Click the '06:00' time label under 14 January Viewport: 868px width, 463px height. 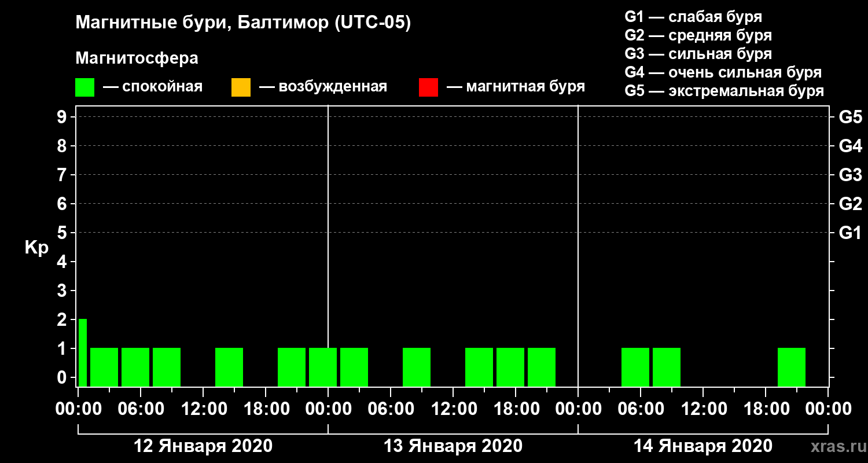pos(641,409)
